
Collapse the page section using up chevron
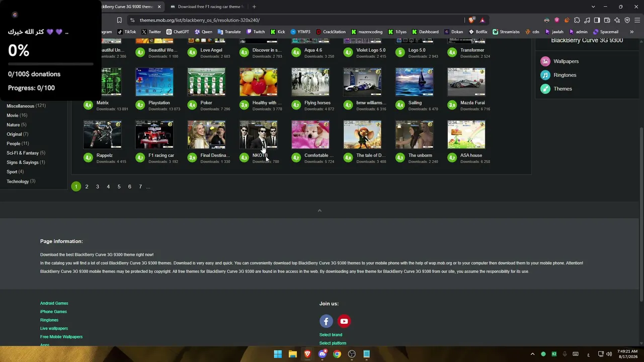(319, 211)
